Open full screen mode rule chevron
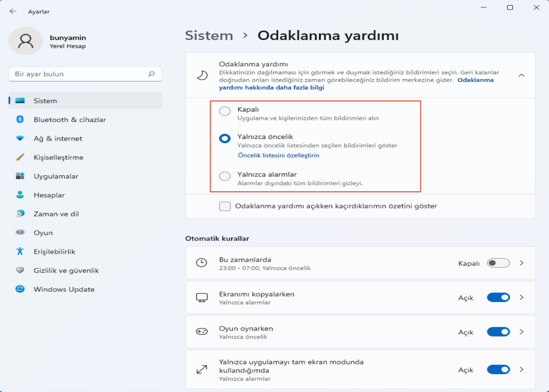549x392 pixels. point(522,369)
